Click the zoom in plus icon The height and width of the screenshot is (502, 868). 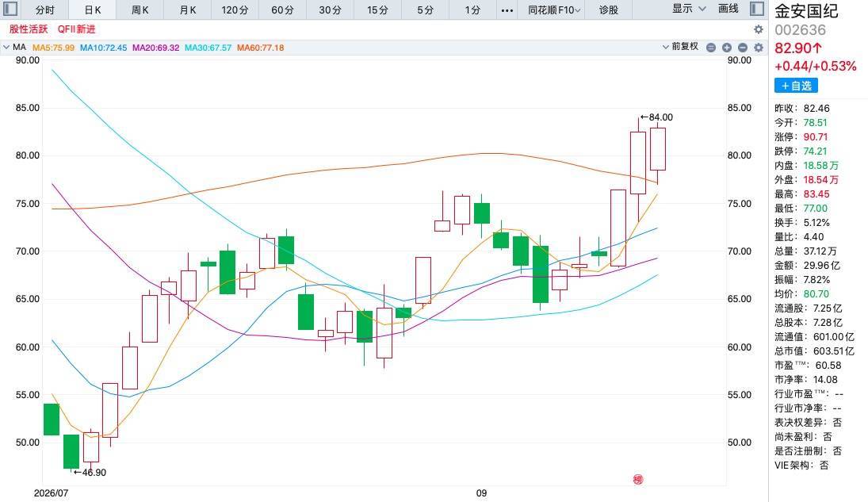tap(727, 48)
